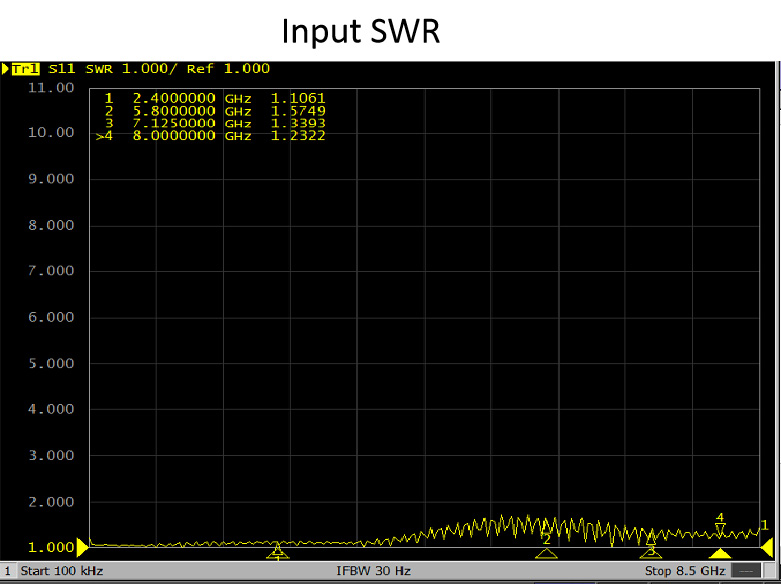Click marker 4 indicator on the trace
Viewport: 781px width, 584px height.
point(719,526)
